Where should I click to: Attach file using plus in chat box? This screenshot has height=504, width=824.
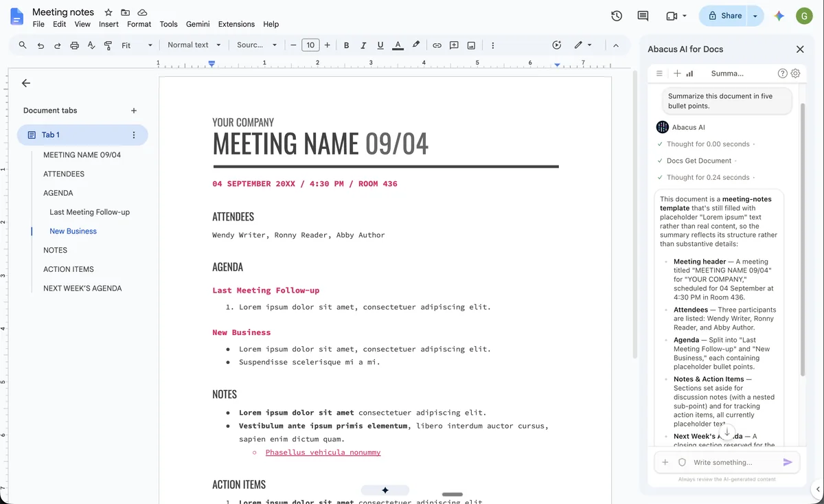[x=665, y=462]
